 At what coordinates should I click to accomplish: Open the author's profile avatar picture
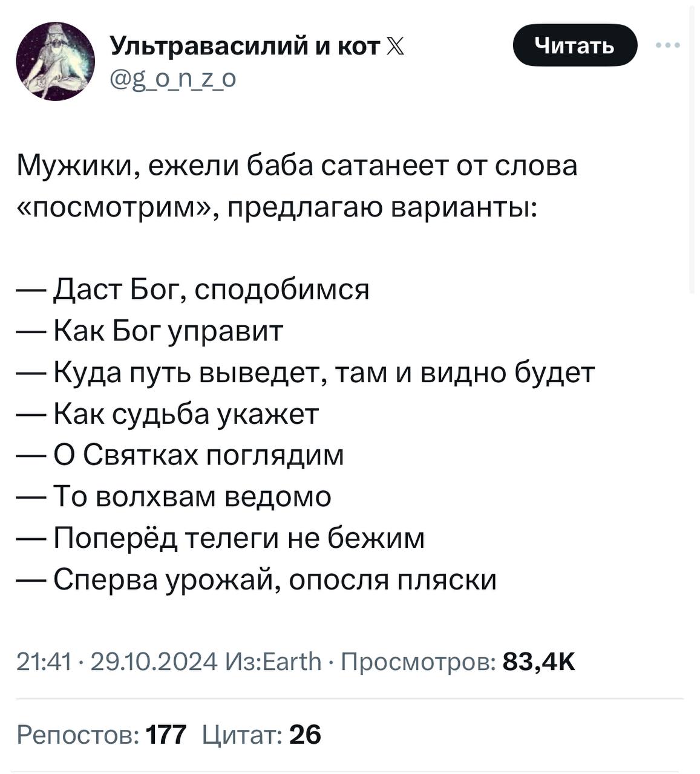[x=55, y=60]
